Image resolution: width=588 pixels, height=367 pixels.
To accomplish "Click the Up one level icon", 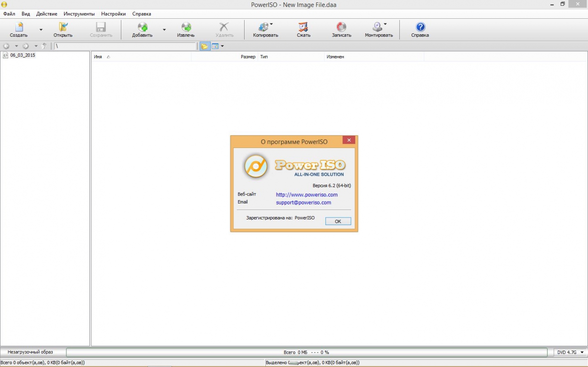I will click(x=45, y=46).
